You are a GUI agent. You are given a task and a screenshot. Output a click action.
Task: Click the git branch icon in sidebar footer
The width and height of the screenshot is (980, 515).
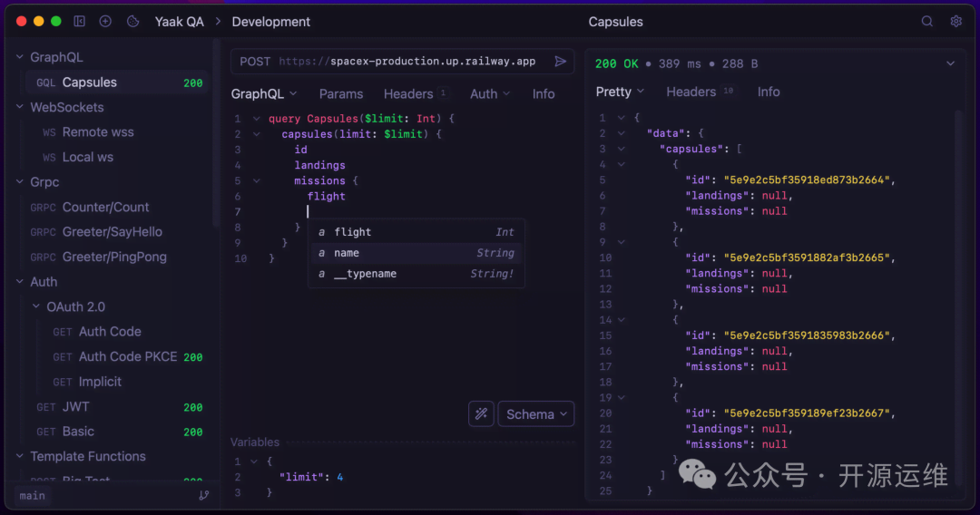tap(203, 495)
